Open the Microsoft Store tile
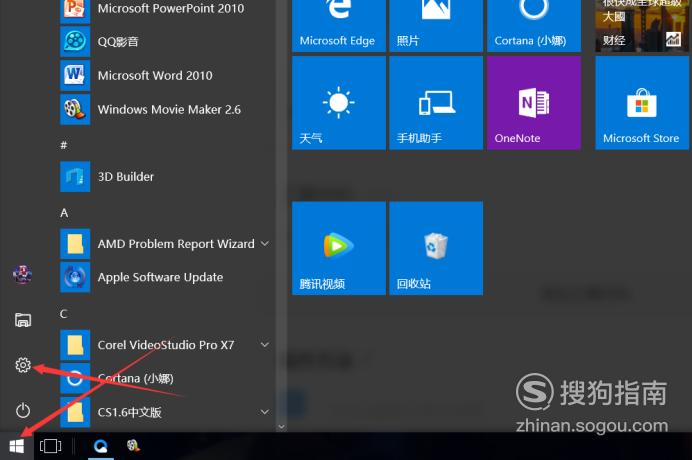 642,103
